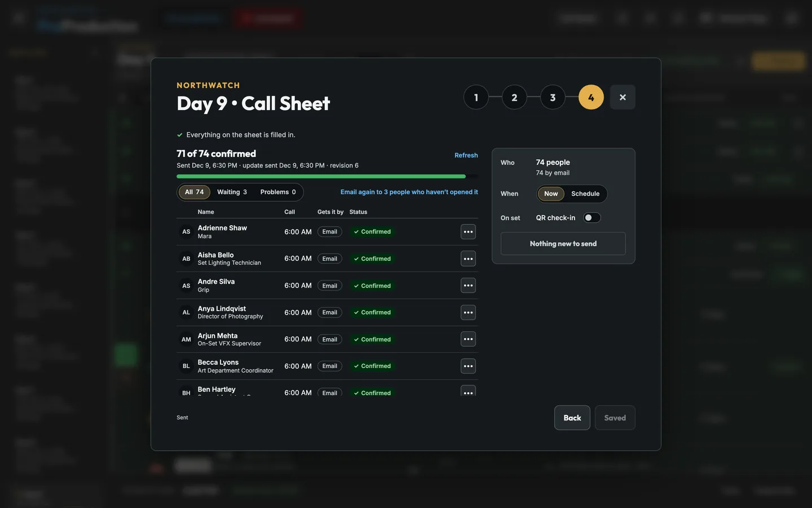Close the Call Sheet dialog
This screenshot has height=508, width=812.
tap(623, 97)
